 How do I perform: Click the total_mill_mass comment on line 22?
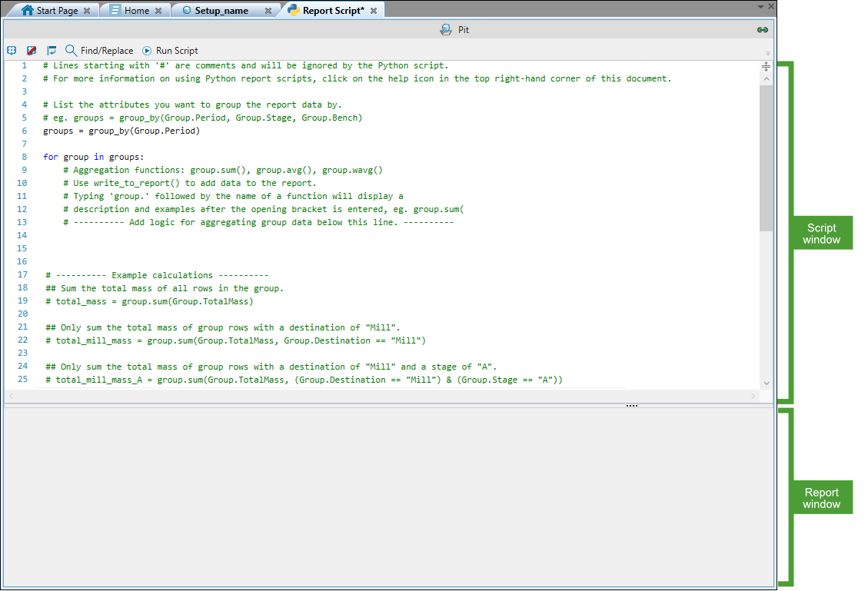pyautogui.click(x=235, y=341)
